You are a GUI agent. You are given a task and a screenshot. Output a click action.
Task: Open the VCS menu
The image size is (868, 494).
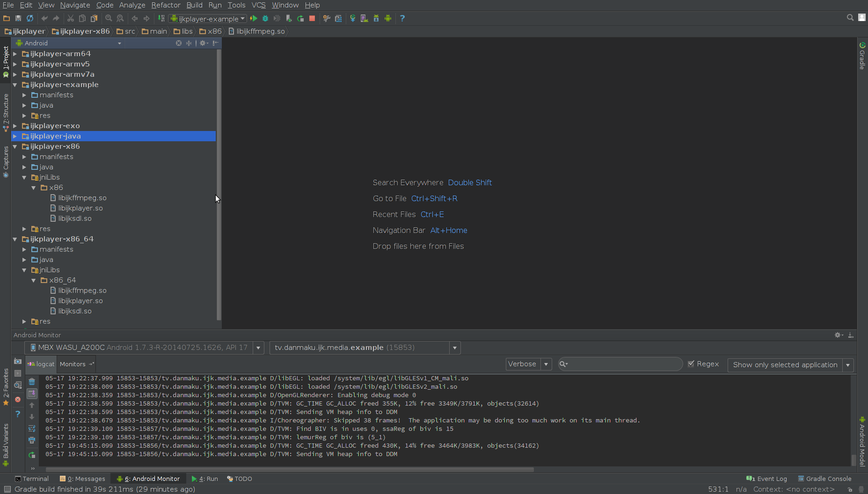pos(258,5)
